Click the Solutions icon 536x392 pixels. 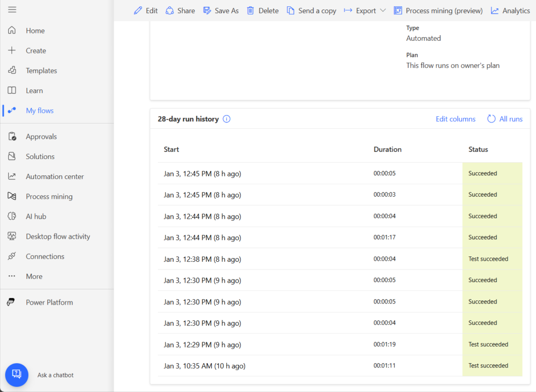(12, 156)
